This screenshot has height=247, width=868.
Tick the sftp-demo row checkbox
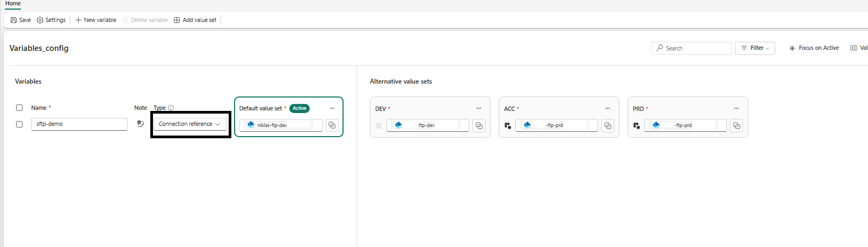pos(19,124)
